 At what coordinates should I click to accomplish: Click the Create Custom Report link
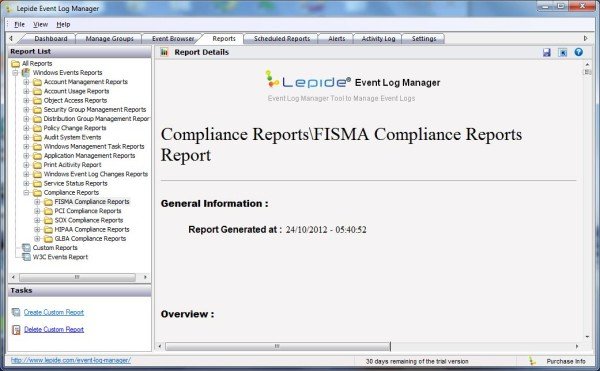point(54,312)
